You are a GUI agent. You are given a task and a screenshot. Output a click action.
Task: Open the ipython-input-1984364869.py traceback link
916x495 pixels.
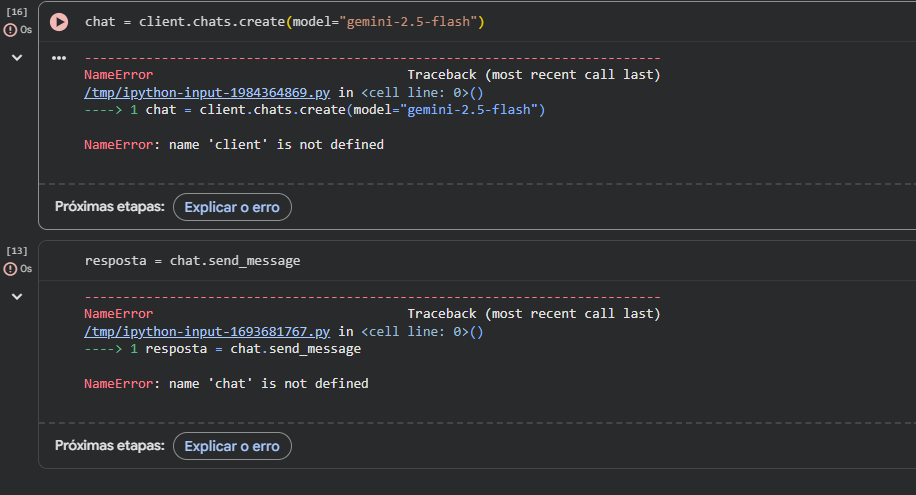pos(207,92)
